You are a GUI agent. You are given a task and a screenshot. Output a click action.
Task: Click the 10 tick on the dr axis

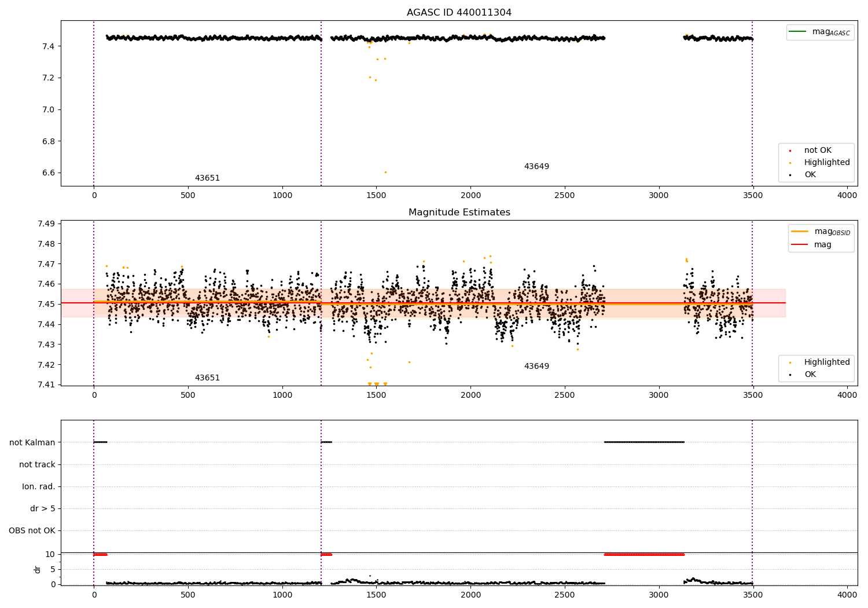pyautogui.click(x=51, y=555)
